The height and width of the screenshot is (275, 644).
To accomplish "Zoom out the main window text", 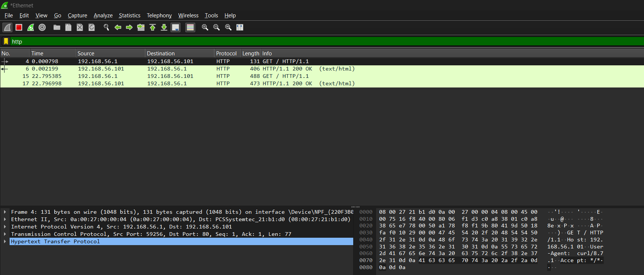I will pos(217,27).
